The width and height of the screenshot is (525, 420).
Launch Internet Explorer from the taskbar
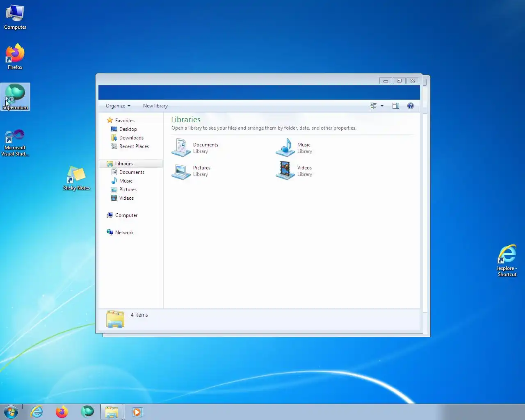coord(37,412)
